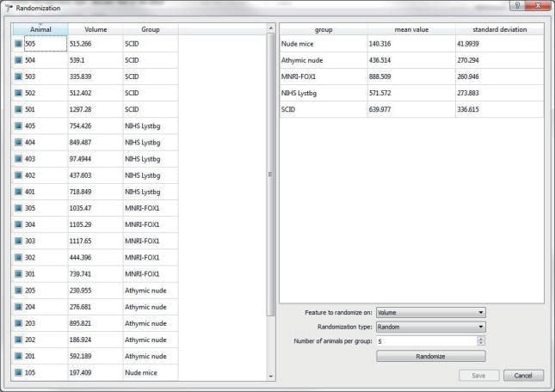Viewport: 555px width, 392px height.
Task: Click standard deviation 41.9939
Action: click(468, 44)
